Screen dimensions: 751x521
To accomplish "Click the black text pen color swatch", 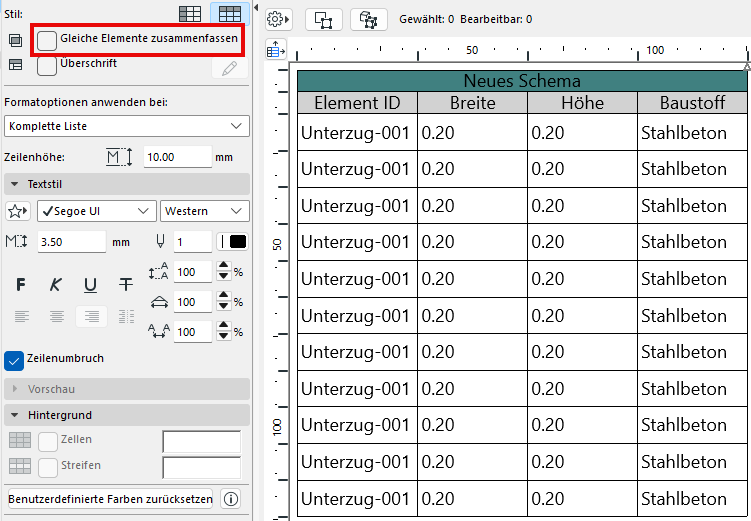I will [238, 241].
